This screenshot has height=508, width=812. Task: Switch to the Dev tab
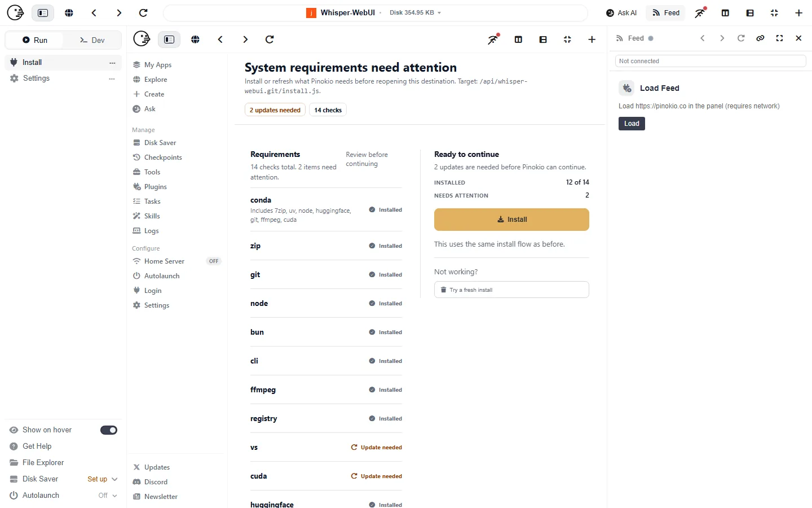92,40
